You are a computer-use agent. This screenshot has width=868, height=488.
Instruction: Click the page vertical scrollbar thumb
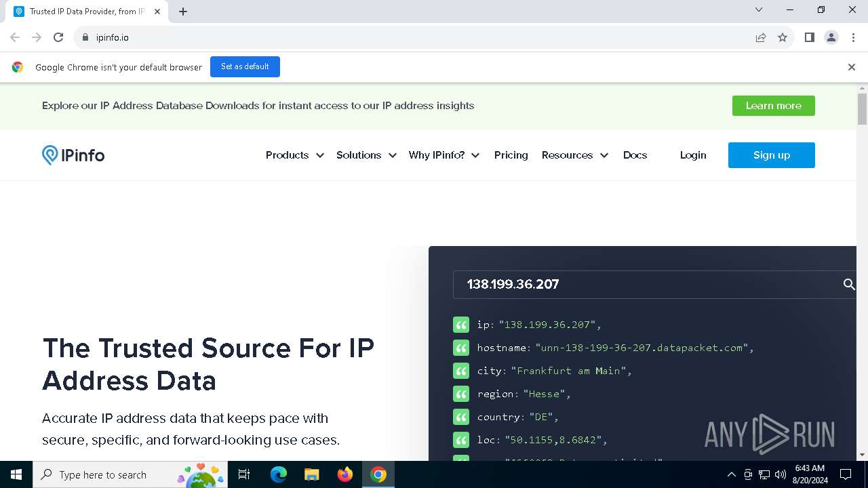pyautogui.click(x=862, y=109)
